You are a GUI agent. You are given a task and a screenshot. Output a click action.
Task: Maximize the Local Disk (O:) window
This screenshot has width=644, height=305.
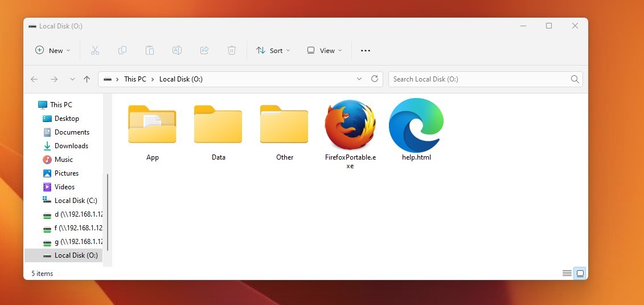pos(549,26)
